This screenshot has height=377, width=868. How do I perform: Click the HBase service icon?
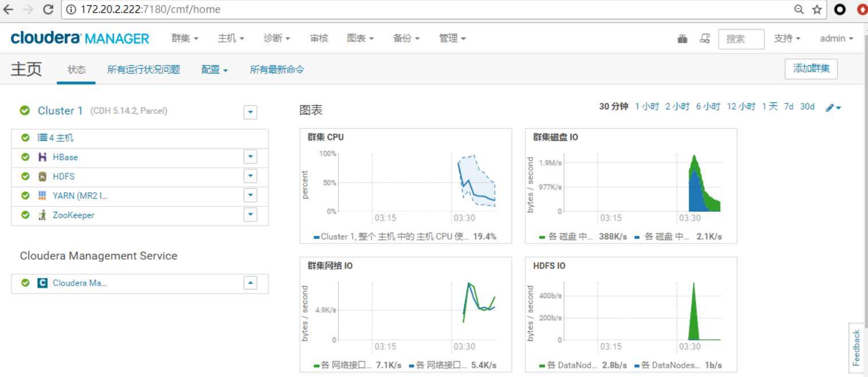42,157
